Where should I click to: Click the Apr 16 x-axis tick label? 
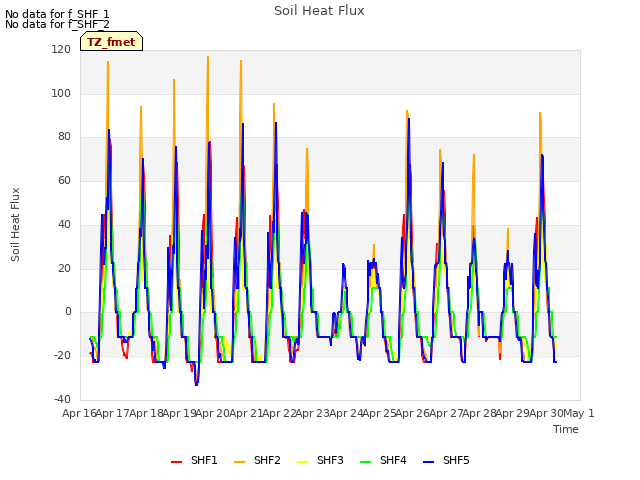pos(79,413)
